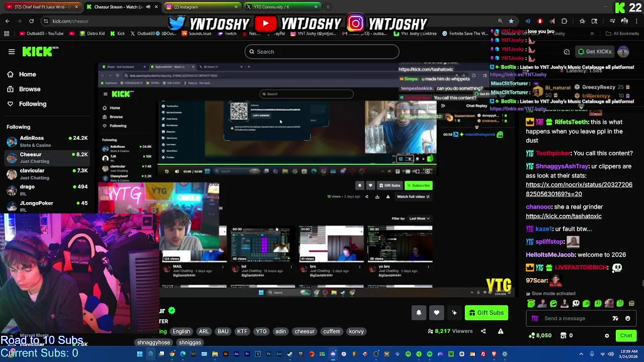Screen dimensions: 644x362
Task: Open browser zoom magnifier icon
Action: click(x=500, y=21)
